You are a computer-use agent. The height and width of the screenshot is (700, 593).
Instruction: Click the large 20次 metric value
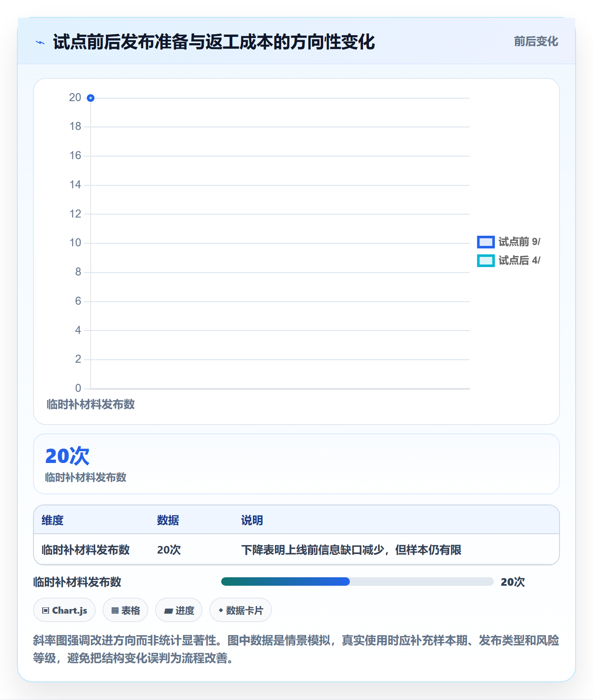(x=67, y=456)
